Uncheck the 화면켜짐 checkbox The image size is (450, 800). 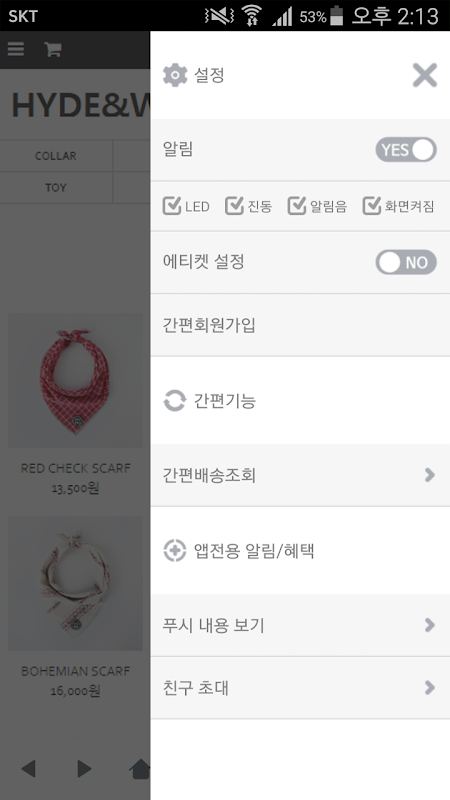click(372, 206)
